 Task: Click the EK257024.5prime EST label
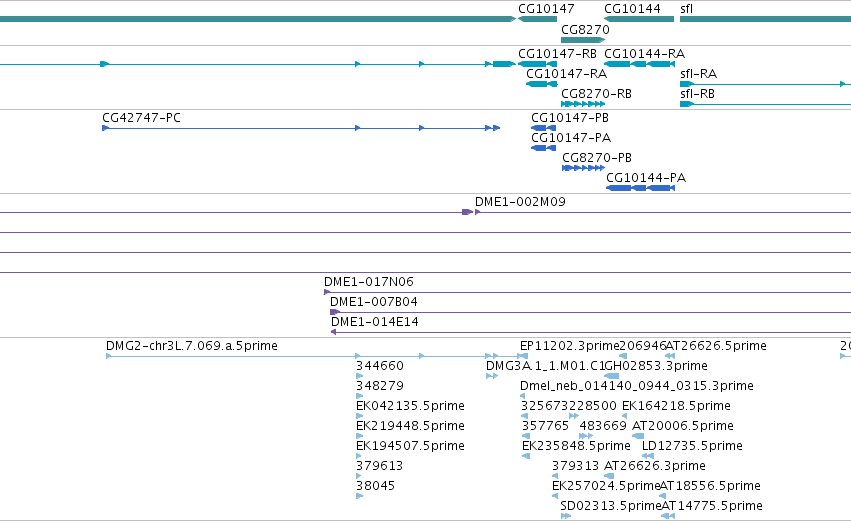tap(606, 487)
